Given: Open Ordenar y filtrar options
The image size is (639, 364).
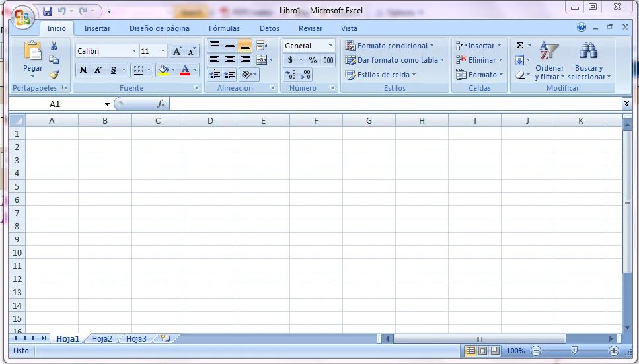Looking at the screenshot, I should 549,60.
